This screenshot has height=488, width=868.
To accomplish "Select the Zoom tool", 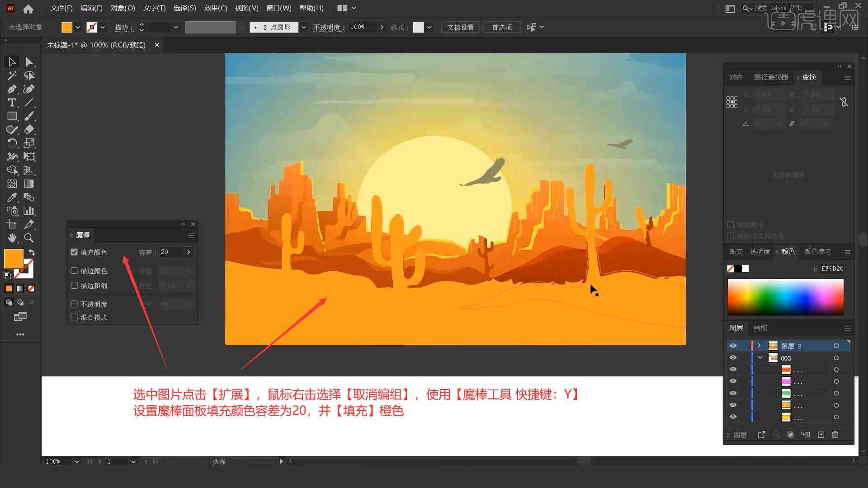I will coord(28,238).
